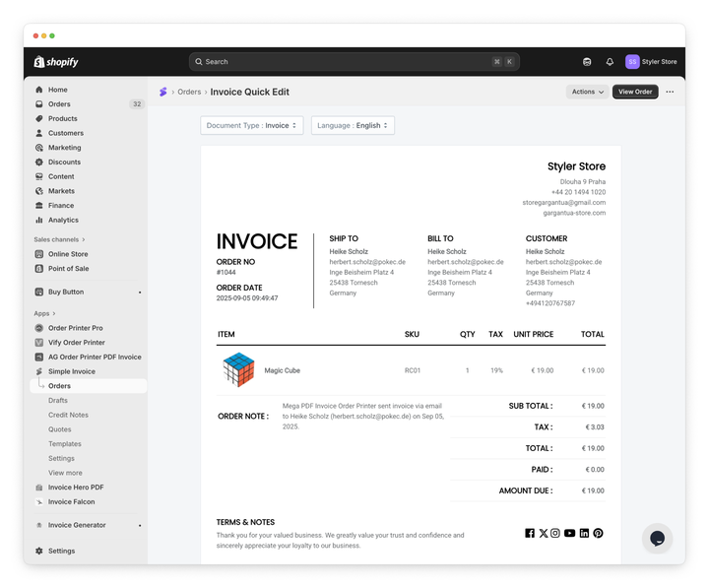Click the Magic Cube item name
The height and width of the screenshot is (588, 709).
coord(283,370)
